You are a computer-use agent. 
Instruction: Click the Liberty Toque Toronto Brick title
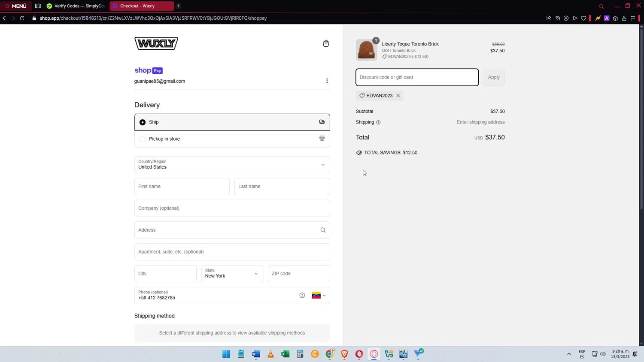pos(410,44)
